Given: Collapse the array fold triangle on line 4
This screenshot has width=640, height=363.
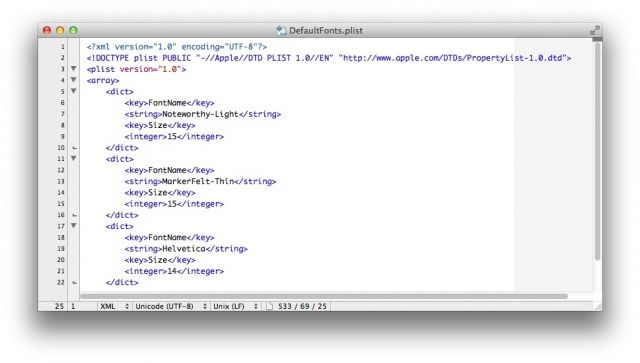Looking at the screenshot, I should [x=73, y=80].
